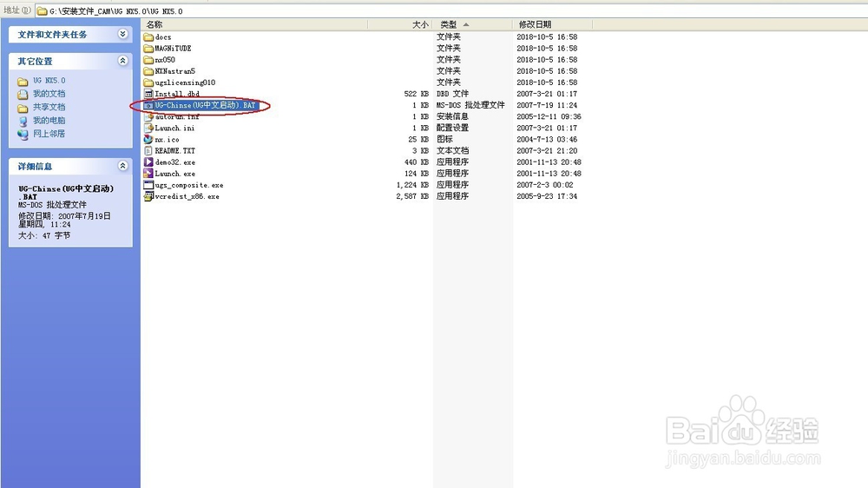This screenshot has height=488, width=868.
Task: Click the 522 KB size of Install.dbd
Action: pyautogui.click(x=417, y=94)
